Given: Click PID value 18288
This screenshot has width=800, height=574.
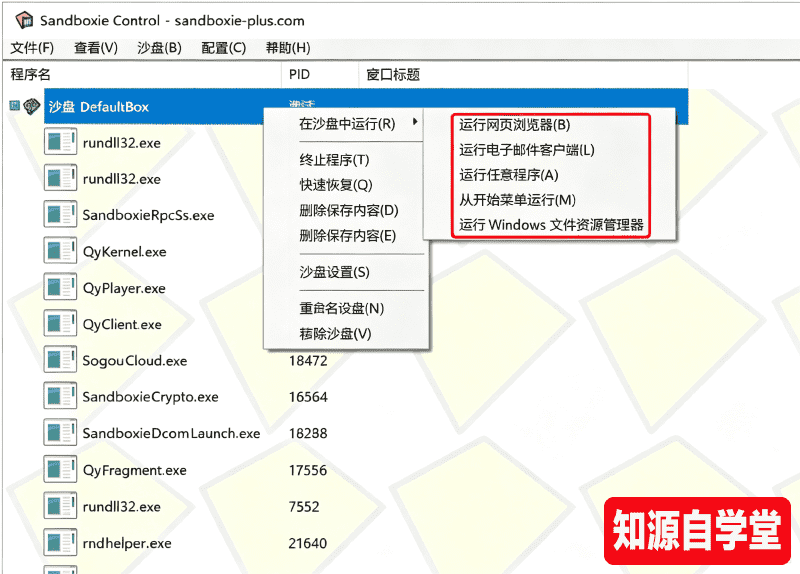Looking at the screenshot, I should pos(308,433).
